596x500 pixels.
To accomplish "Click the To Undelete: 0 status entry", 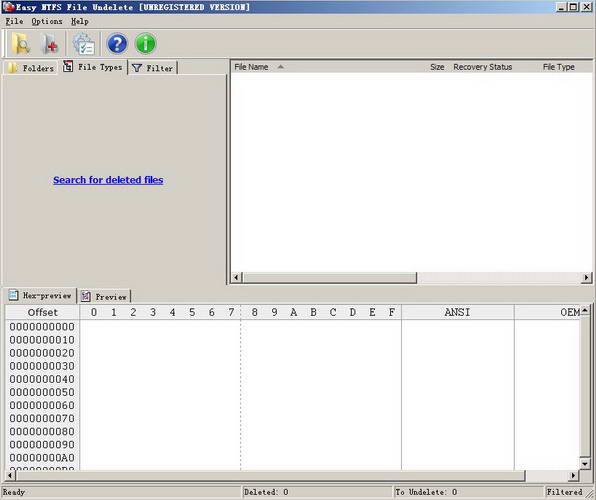I will (426, 492).
